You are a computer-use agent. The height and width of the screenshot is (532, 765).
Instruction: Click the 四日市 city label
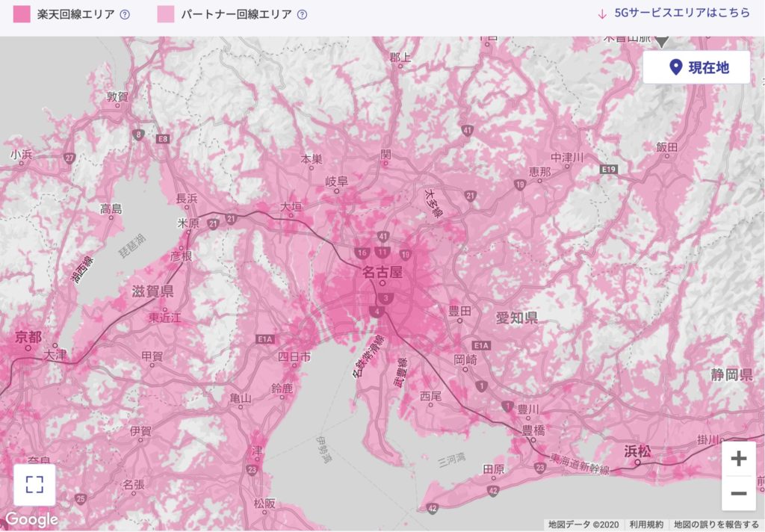(x=294, y=356)
